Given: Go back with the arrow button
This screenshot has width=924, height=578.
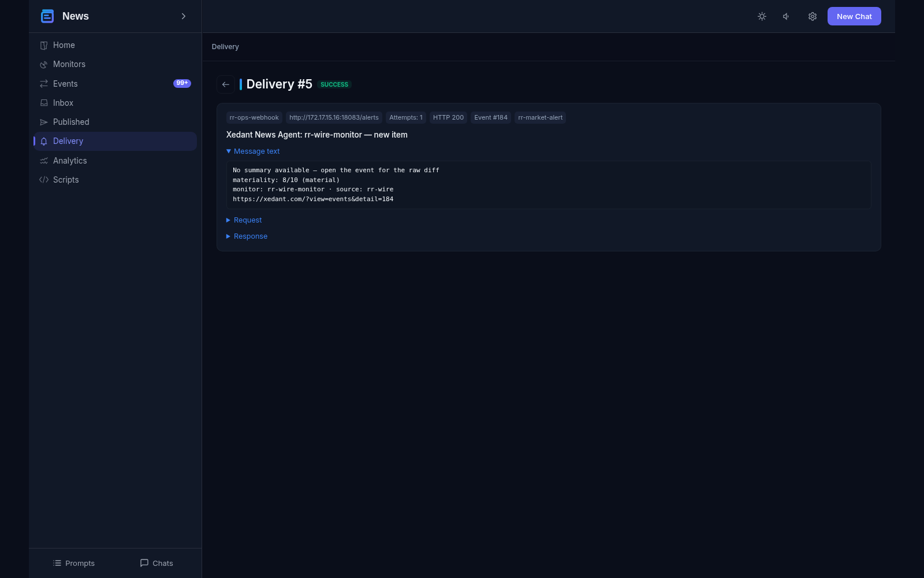Looking at the screenshot, I should tap(226, 84).
